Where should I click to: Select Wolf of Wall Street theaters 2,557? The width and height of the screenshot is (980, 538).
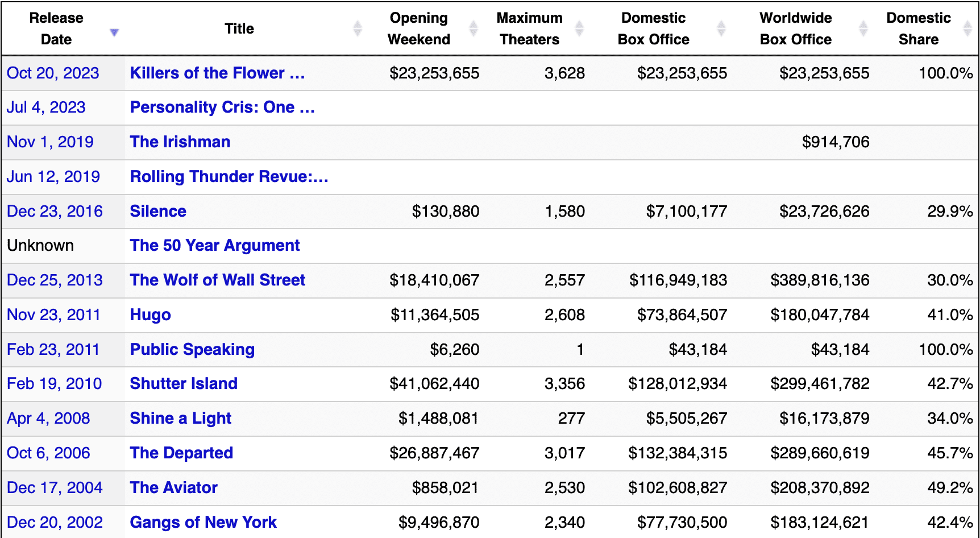pyautogui.click(x=564, y=280)
